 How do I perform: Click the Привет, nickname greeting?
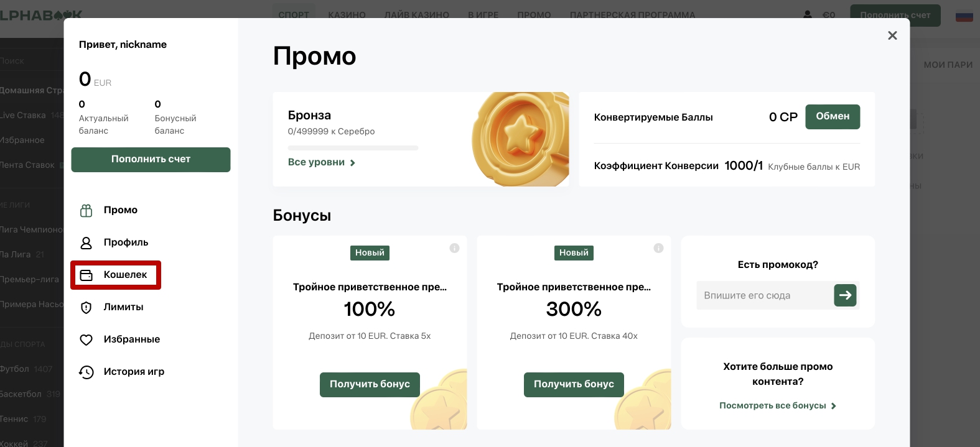pyautogui.click(x=123, y=44)
